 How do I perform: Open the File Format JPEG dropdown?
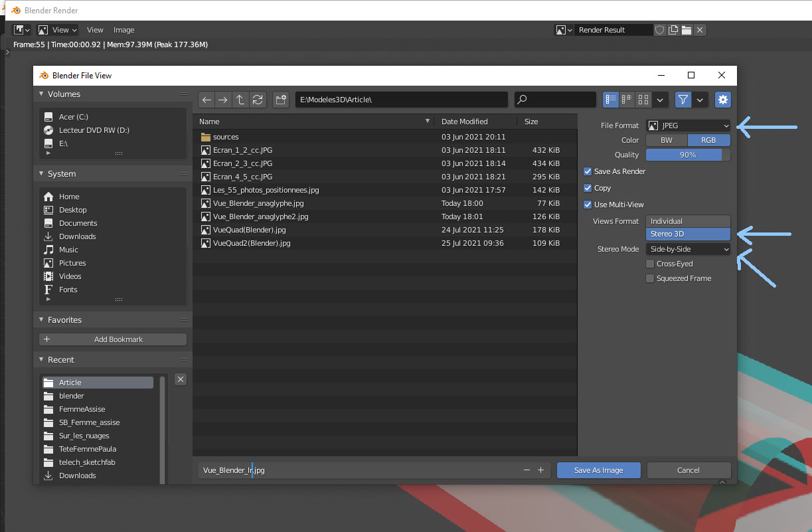(688, 126)
